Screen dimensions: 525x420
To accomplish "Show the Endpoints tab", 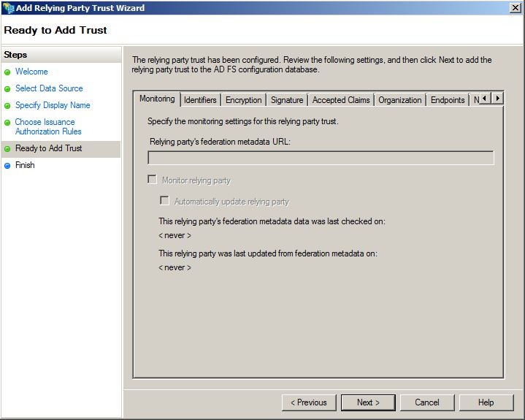I will point(448,100).
